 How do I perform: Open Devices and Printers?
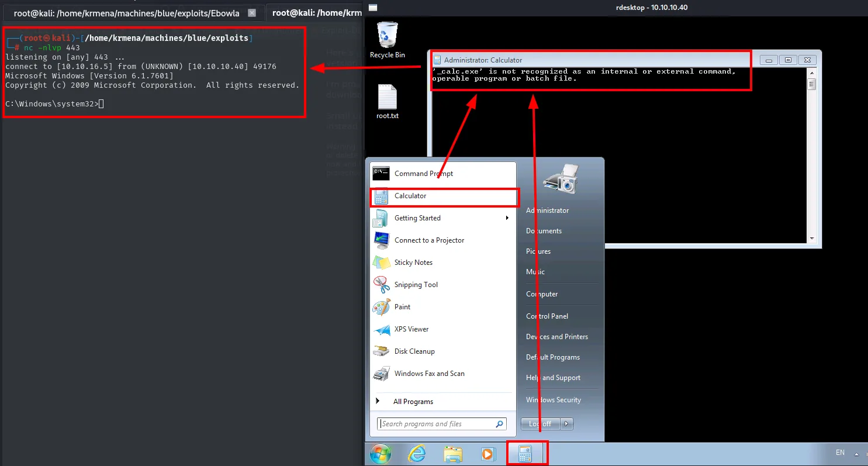[x=557, y=337]
